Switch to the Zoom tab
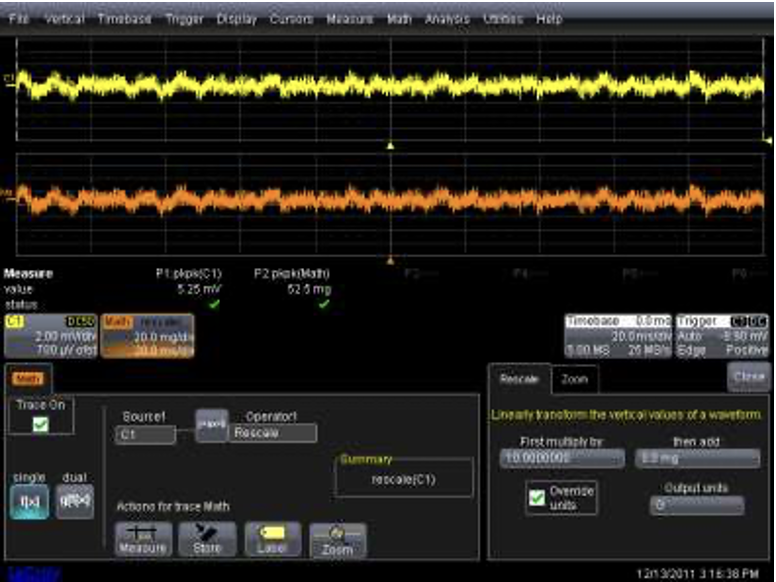The height and width of the screenshot is (582, 776). [574, 380]
